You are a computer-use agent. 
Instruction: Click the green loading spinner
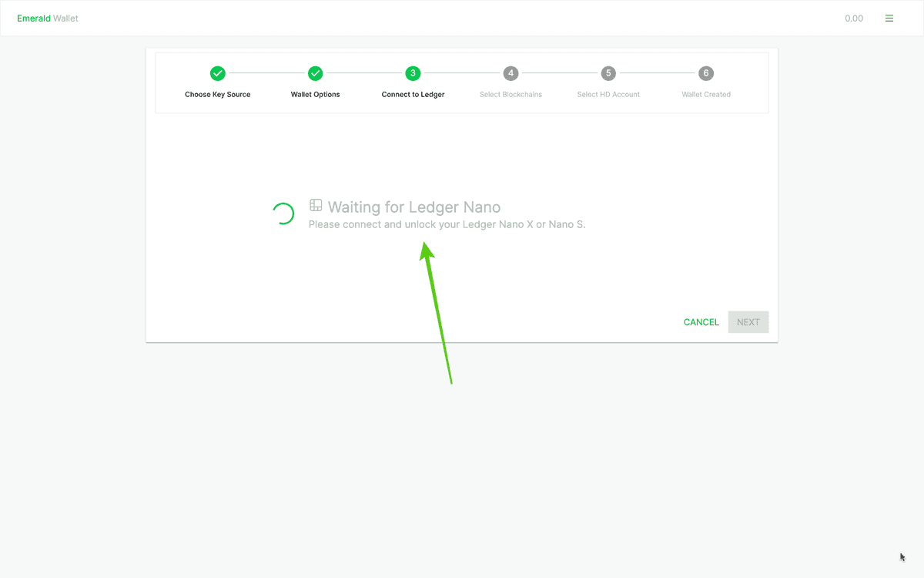coord(283,213)
